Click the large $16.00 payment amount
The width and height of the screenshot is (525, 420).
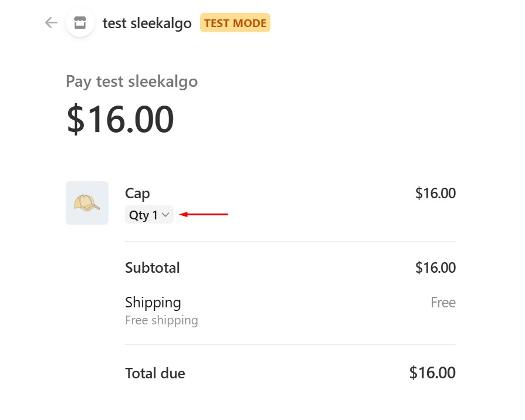coord(120,119)
